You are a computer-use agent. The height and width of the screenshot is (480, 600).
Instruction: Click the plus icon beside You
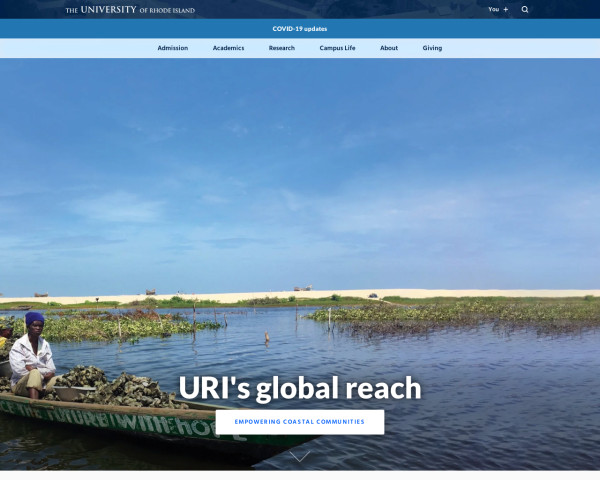[x=506, y=9]
